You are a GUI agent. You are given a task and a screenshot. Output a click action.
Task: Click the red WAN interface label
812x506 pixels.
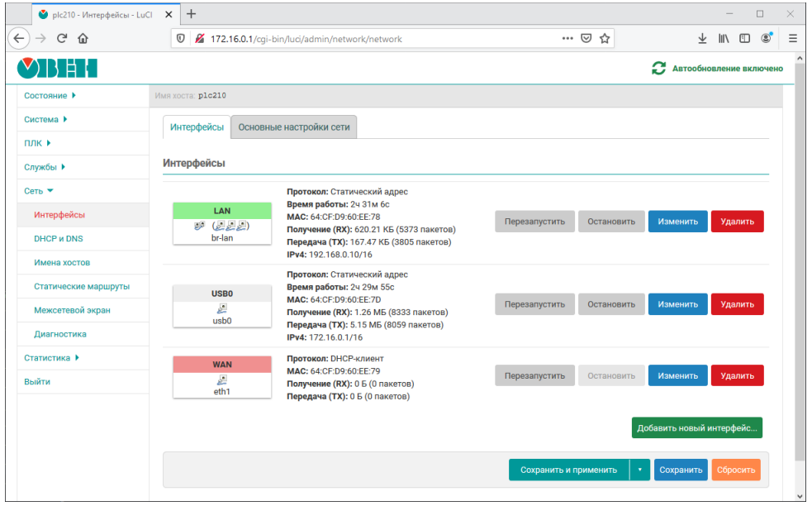[221, 364]
